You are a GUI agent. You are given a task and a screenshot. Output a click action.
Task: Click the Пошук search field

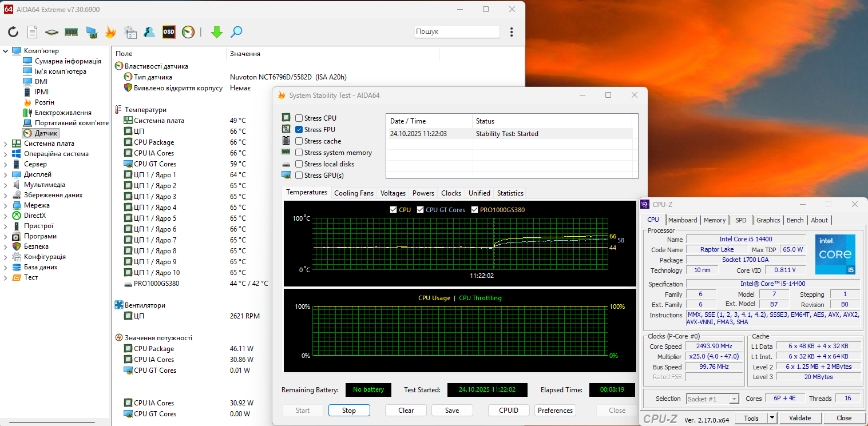[x=456, y=32]
